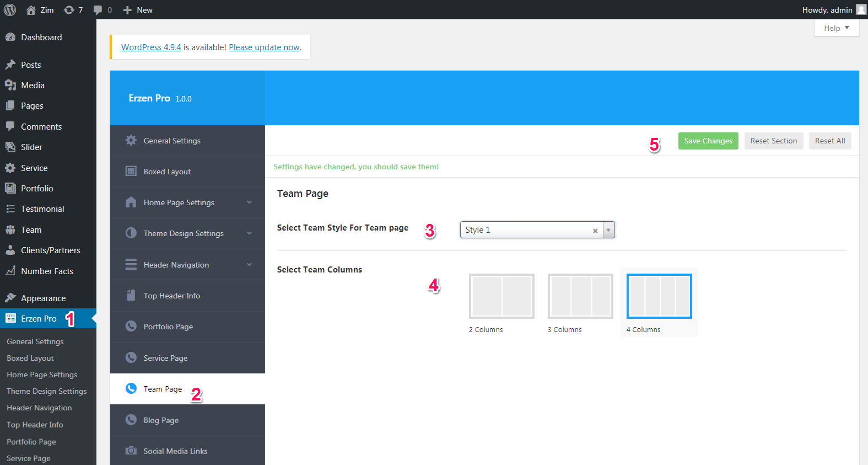Open Howdy, admin account menu
This screenshot has width=868, height=465.
pyautogui.click(x=834, y=10)
